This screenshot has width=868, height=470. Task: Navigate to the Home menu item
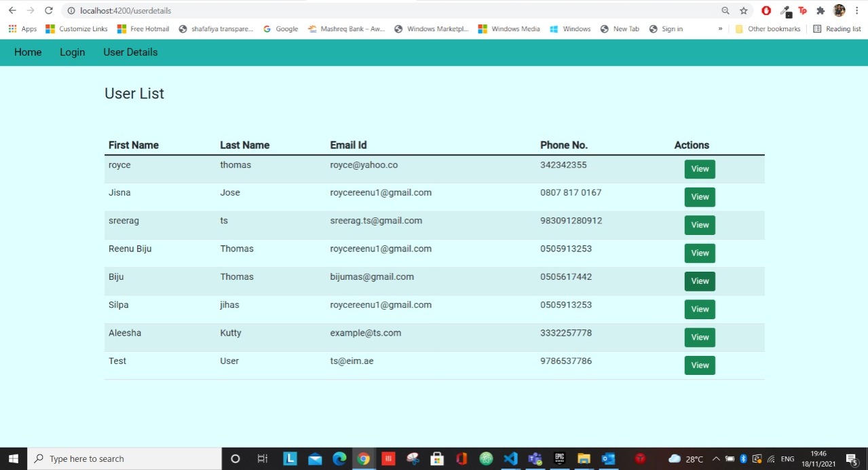click(27, 52)
